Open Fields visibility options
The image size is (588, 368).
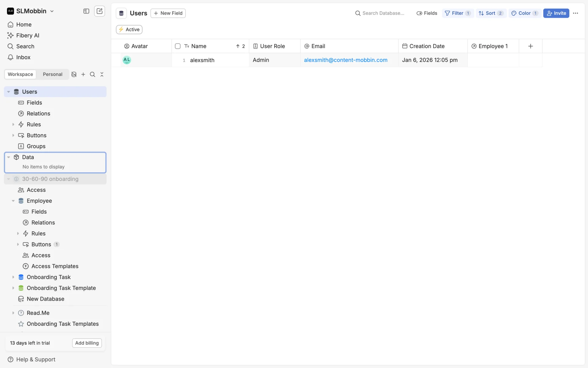427,13
